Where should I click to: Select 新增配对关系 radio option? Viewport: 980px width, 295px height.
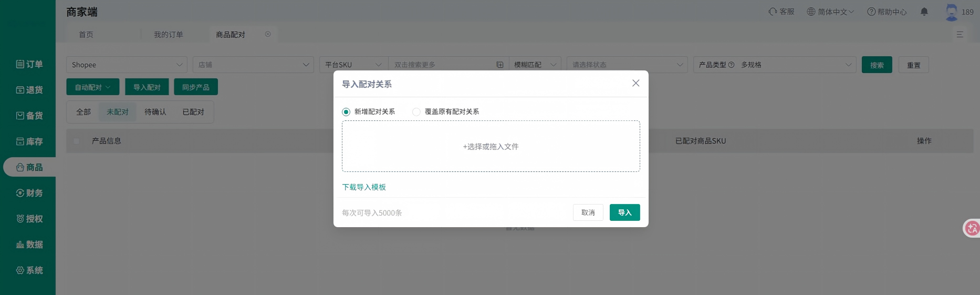[346, 112]
